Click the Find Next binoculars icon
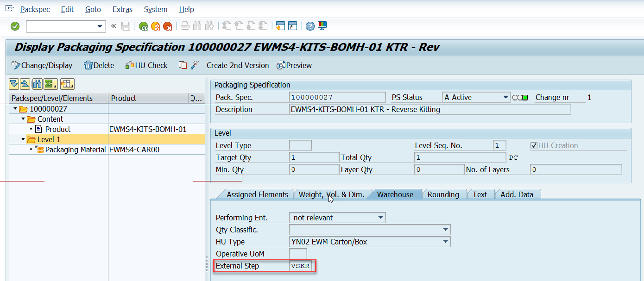Screen dimensions: 644x281 point(209,26)
